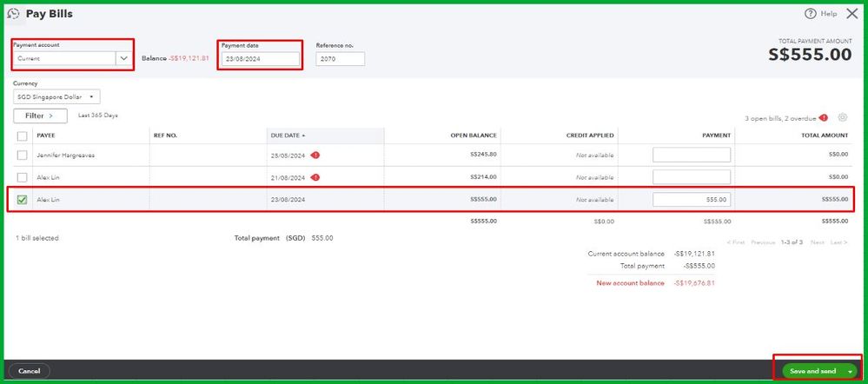Click the PAYMENT column header
The height and width of the screenshot is (384, 868).
tap(717, 136)
